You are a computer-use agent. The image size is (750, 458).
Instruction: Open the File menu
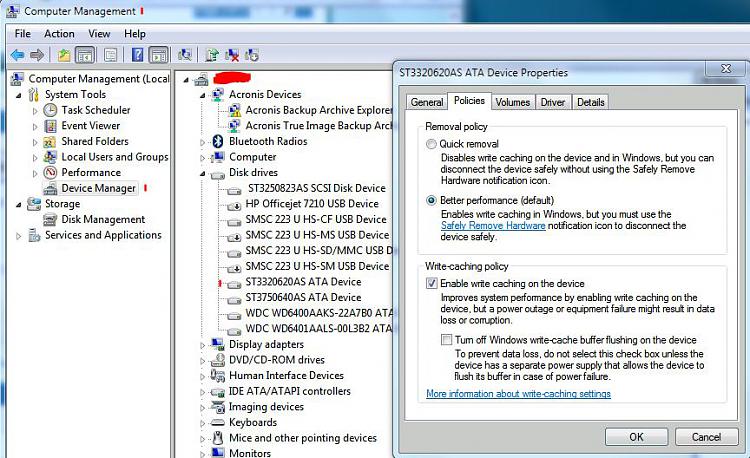[22, 34]
